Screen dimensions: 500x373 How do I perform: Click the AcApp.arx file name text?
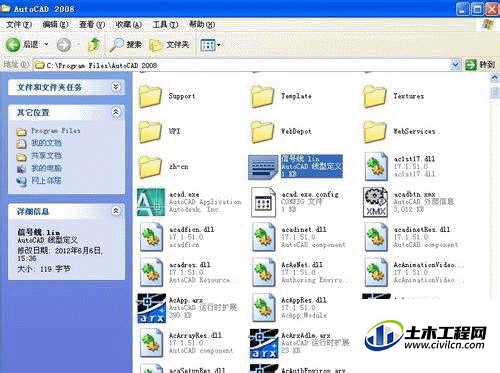[x=186, y=300]
